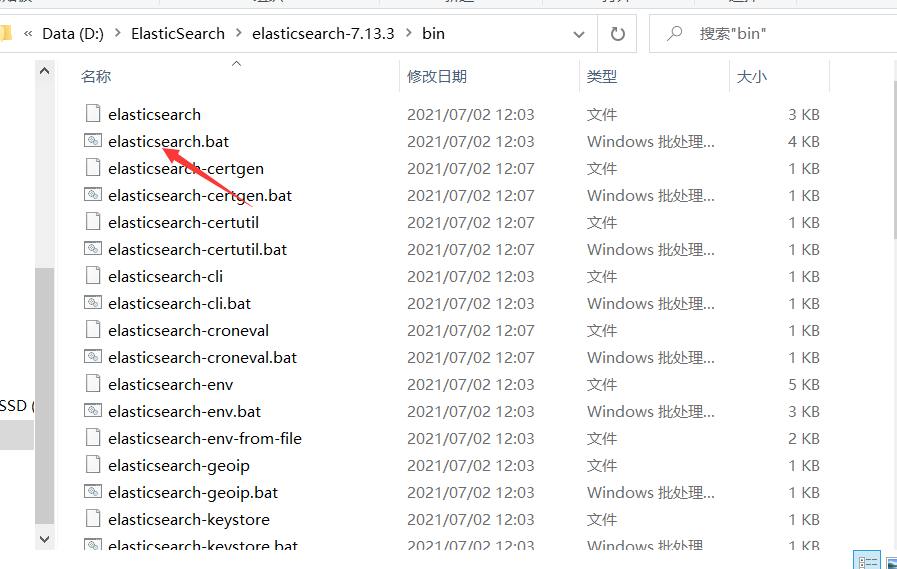The image size is (897, 569).
Task: Click the elasticsearch-geoip.bat file icon
Action: click(93, 491)
